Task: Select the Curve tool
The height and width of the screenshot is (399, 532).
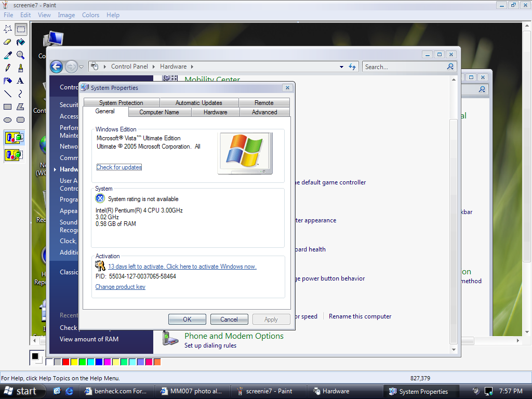Action: (20, 94)
